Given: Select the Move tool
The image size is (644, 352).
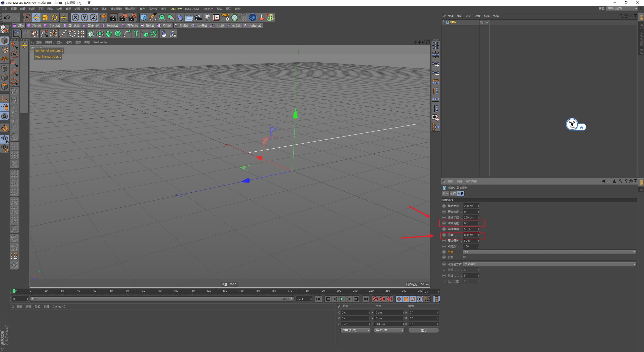Looking at the screenshot, I should (36, 17).
